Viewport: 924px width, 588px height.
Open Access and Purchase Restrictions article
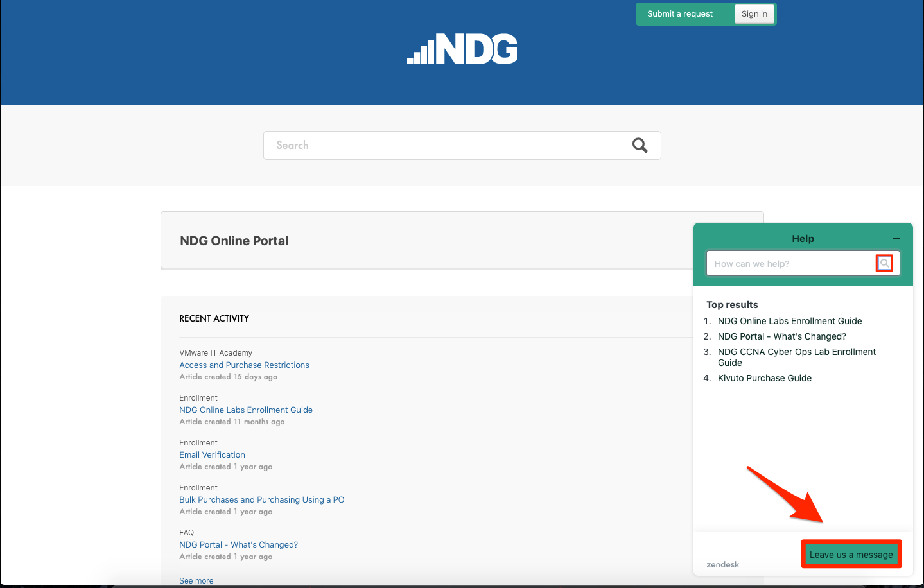244,365
